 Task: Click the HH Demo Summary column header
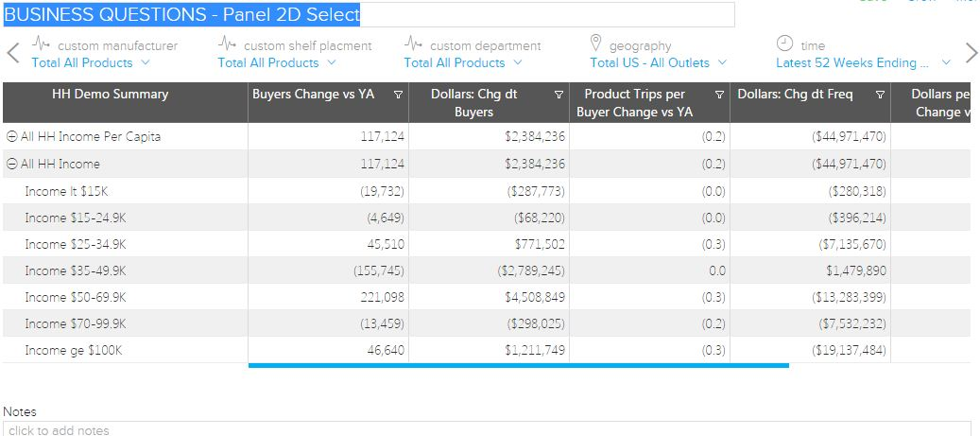[111, 95]
